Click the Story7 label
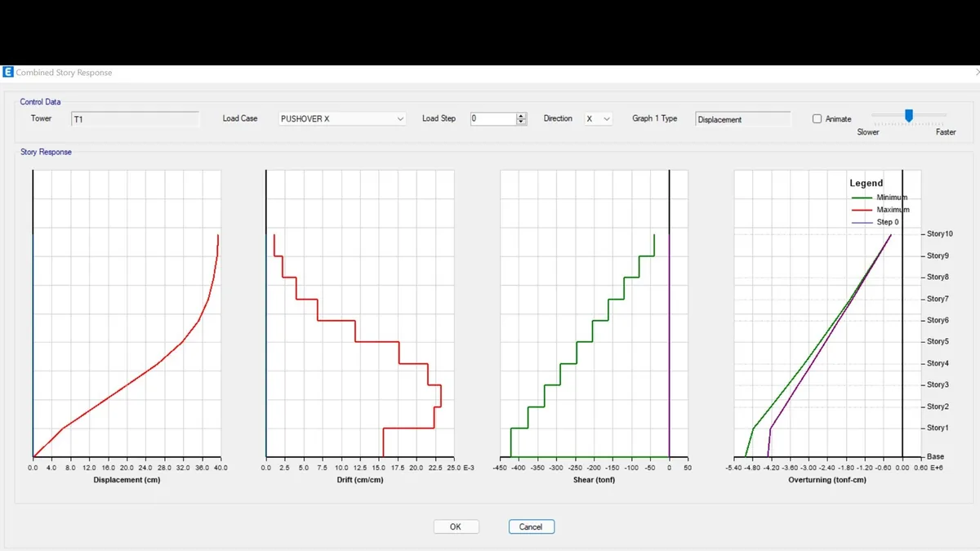This screenshot has width=980, height=551. pyautogui.click(x=938, y=299)
